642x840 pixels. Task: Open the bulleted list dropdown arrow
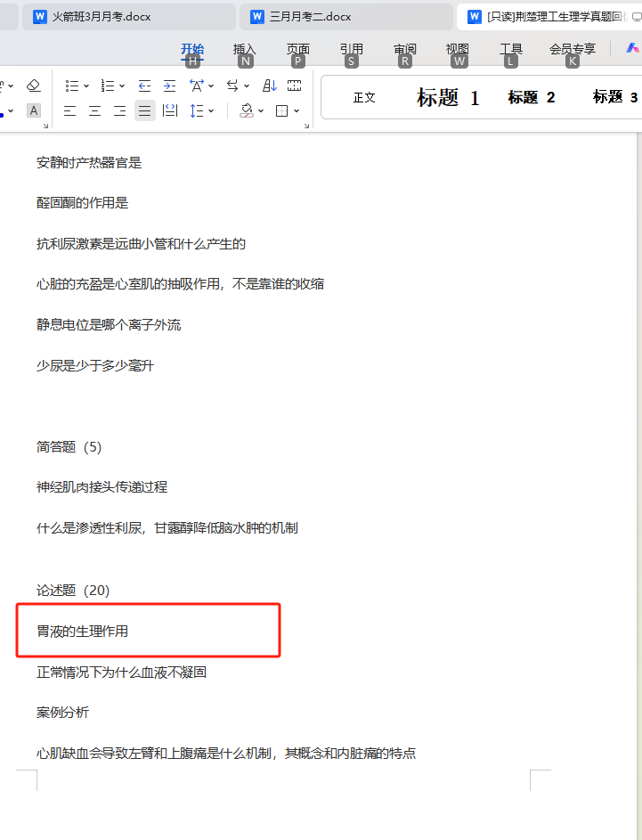coord(86,86)
